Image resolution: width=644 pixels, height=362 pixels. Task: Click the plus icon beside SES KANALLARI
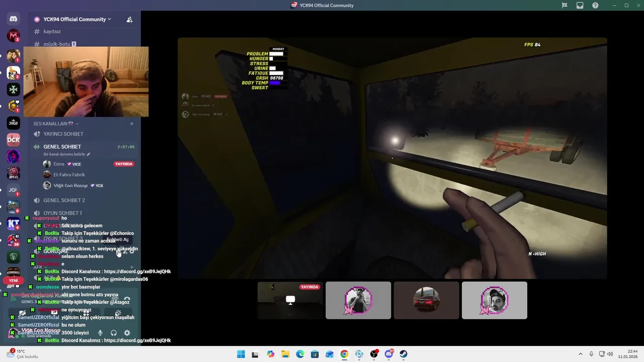(x=132, y=124)
